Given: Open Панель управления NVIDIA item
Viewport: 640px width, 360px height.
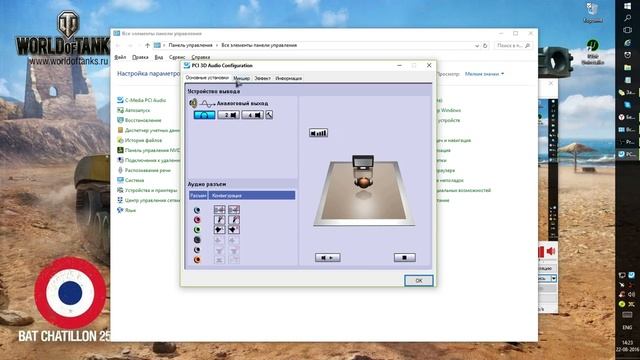Looking at the screenshot, I should click(152, 150).
